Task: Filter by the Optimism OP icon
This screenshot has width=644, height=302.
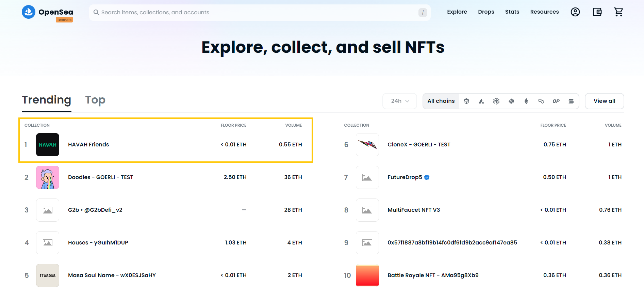Action: tap(556, 101)
